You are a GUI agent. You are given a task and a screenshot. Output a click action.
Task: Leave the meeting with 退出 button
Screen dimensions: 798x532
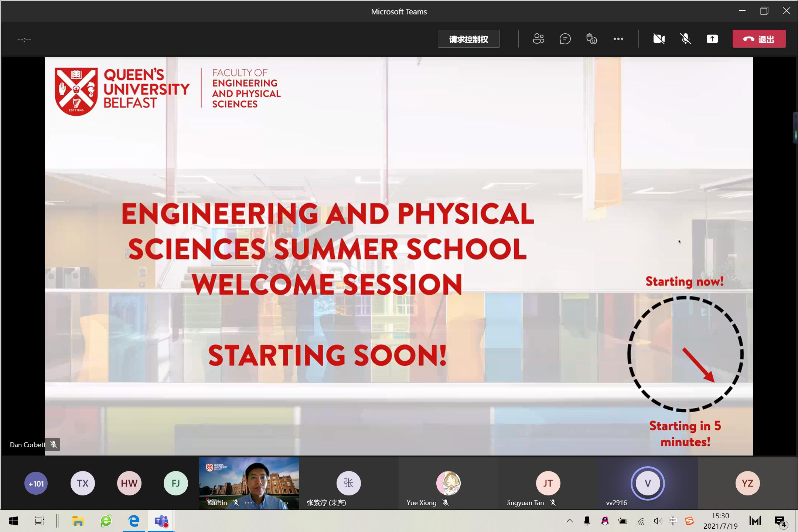759,39
